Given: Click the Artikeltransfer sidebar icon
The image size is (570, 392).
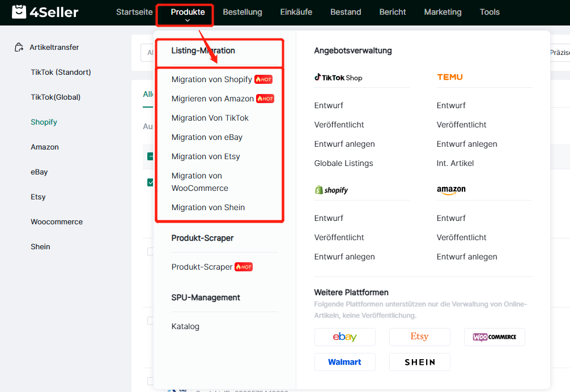Looking at the screenshot, I should [19, 47].
